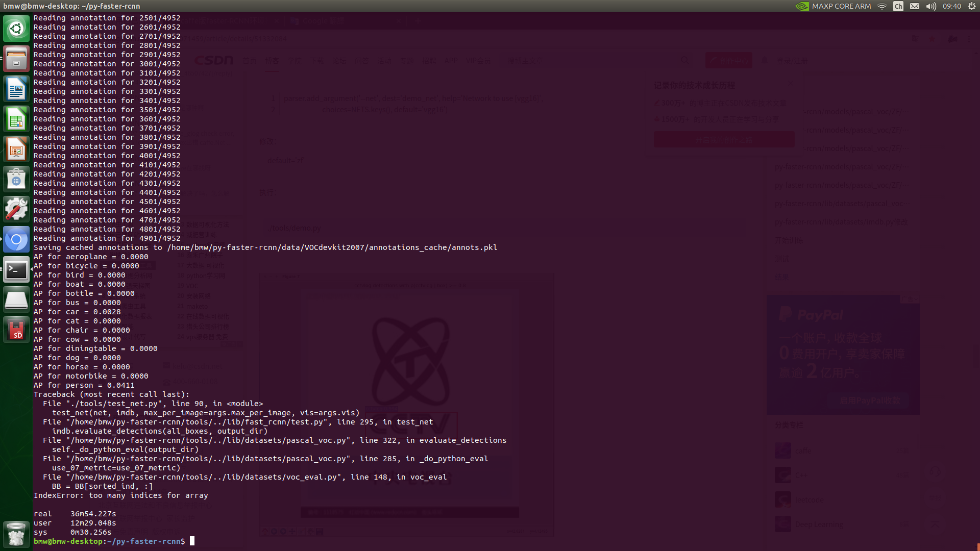Open the clock dropdown showing 09:40
The height and width of the screenshot is (551, 980).
[x=952, y=6]
